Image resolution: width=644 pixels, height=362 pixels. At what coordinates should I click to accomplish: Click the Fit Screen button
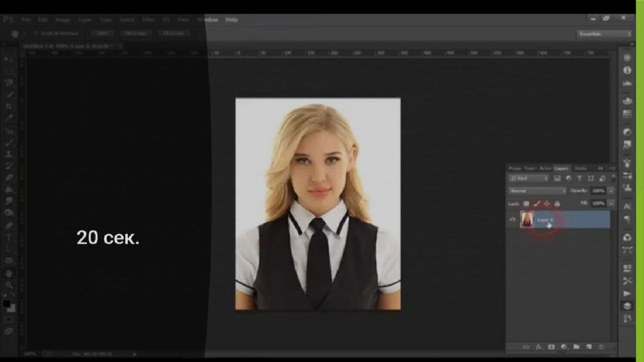[136, 33]
